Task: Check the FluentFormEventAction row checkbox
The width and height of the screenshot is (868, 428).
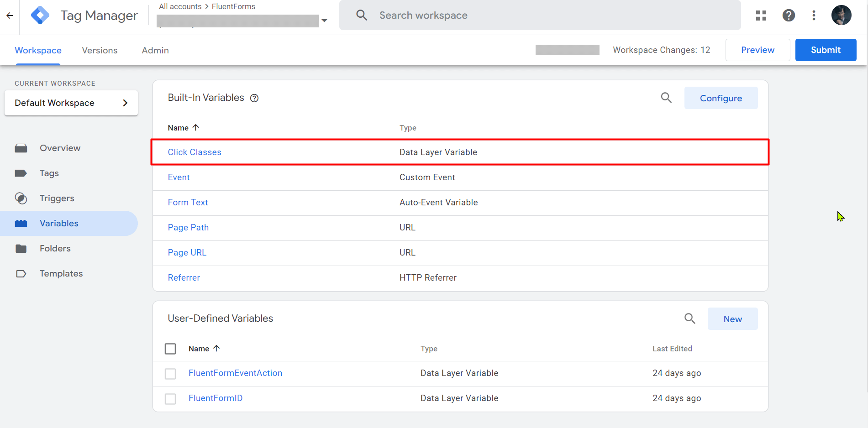Action: (x=170, y=374)
